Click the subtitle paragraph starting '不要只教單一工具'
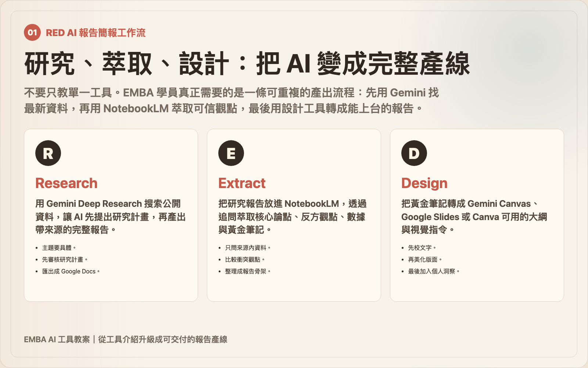Image resolution: width=588 pixels, height=368 pixels. coord(232,100)
